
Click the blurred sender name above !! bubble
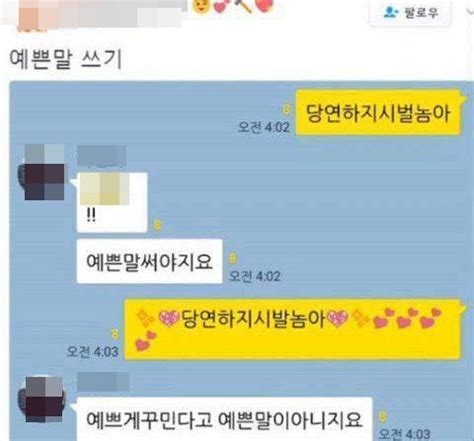[102, 156]
